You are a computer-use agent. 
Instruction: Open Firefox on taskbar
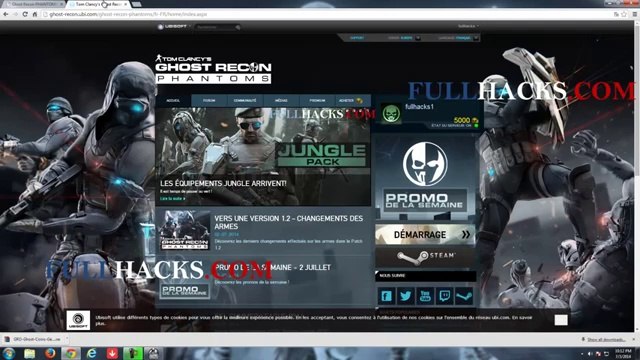[50, 353]
